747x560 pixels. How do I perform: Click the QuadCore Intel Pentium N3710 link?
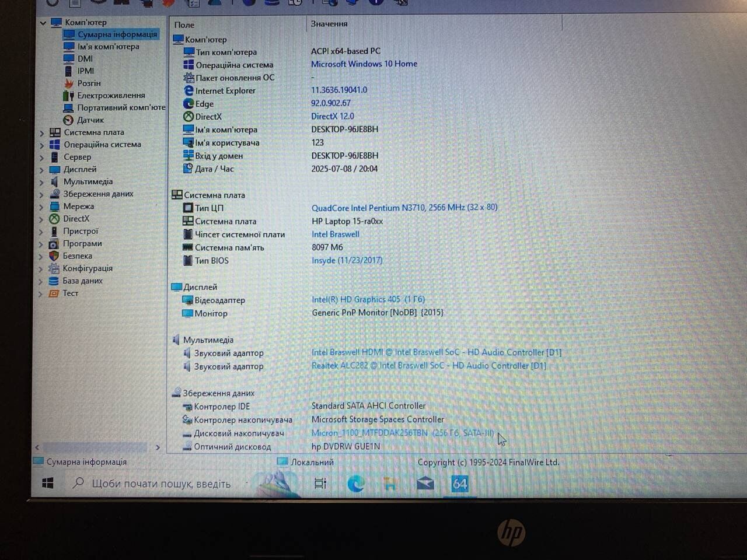[x=404, y=207]
